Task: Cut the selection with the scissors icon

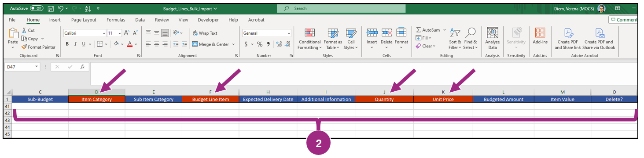Action: click(29, 30)
